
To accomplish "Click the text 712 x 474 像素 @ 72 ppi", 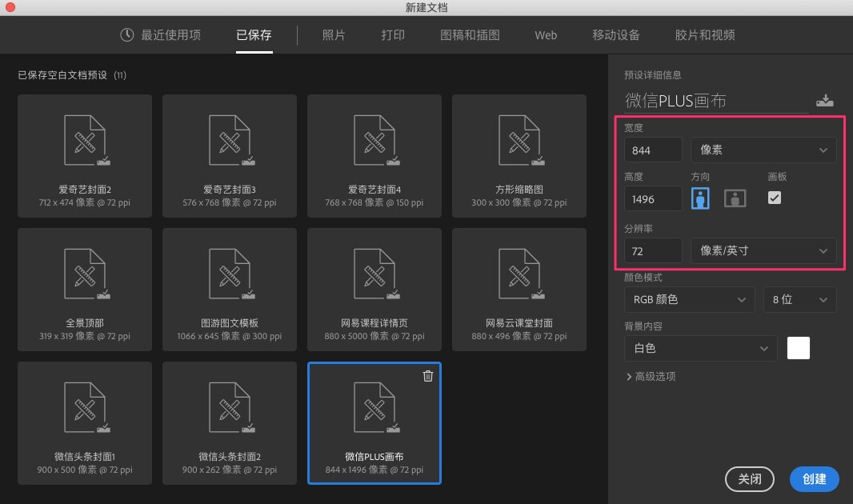I will (x=85, y=202).
